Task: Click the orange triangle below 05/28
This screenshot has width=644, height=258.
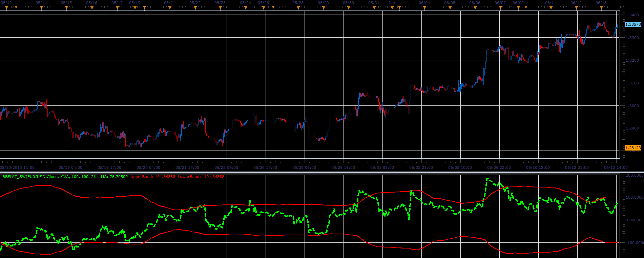Action: point(298,7)
